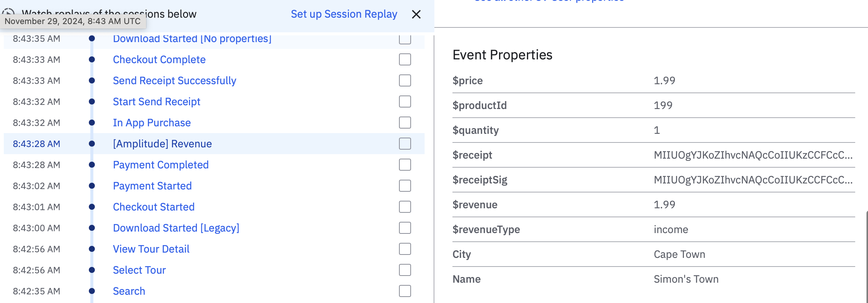This screenshot has height=303, width=868.
Task: Click the Set up Session Replay link
Action: 344,14
